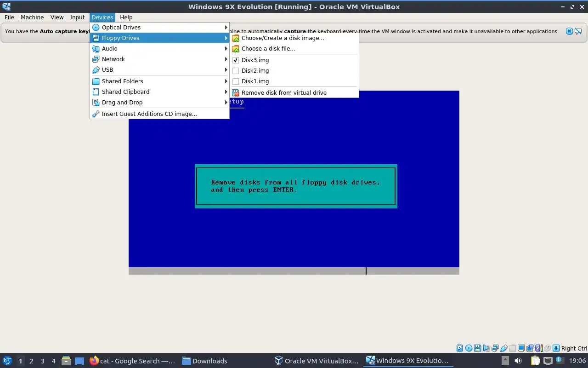Screen dimensions: 588x368
Task: Select Remove disk from virtual drive
Action: pyautogui.click(x=294, y=92)
